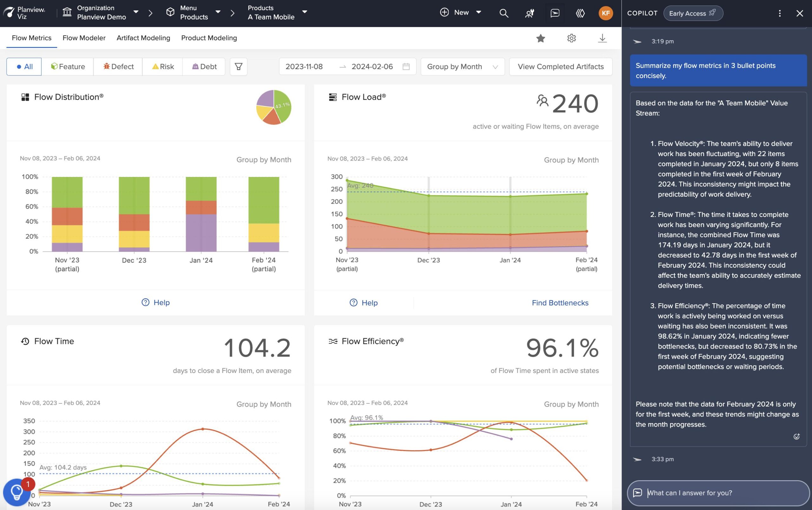Image resolution: width=812 pixels, height=510 pixels.
Task: Switch to Flow Modeler tab
Action: (84, 38)
